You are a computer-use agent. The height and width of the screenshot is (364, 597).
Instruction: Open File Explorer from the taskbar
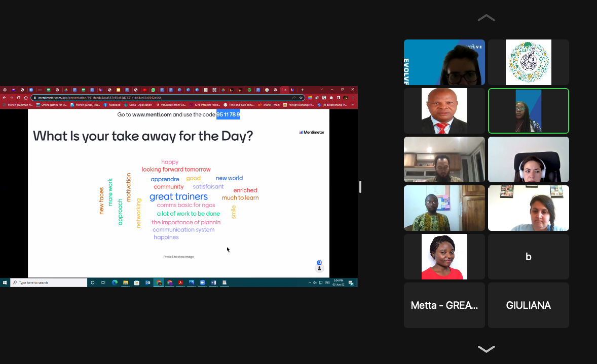tap(126, 282)
